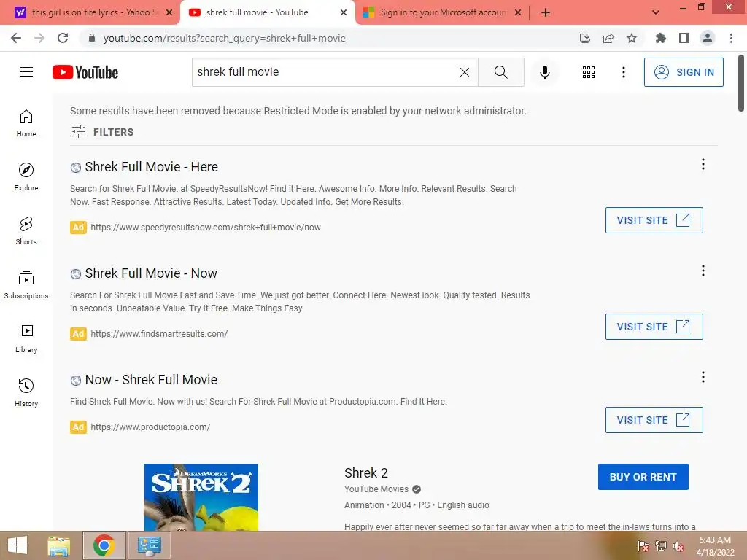
Task: Click the muted volume tray icon
Action: (x=678, y=546)
